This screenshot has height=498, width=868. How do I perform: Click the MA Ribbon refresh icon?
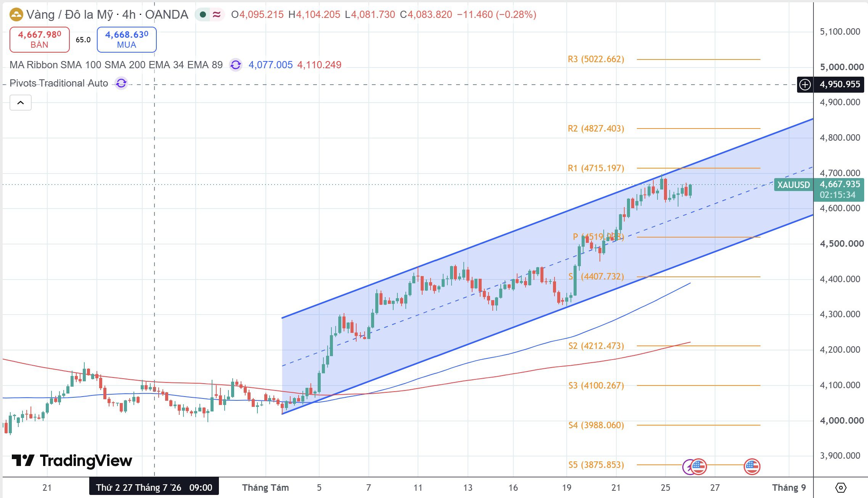point(236,65)
